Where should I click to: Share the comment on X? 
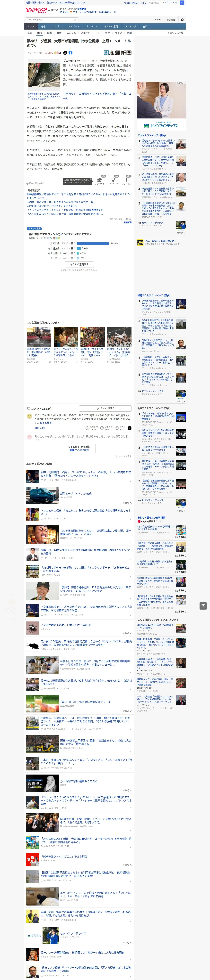coord(130,428)
